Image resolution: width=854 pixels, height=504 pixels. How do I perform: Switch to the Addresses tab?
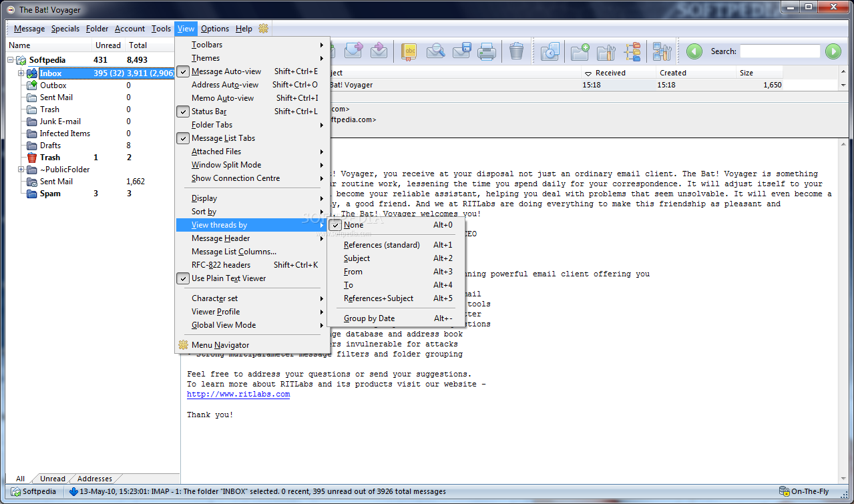(x=95, y=479)
